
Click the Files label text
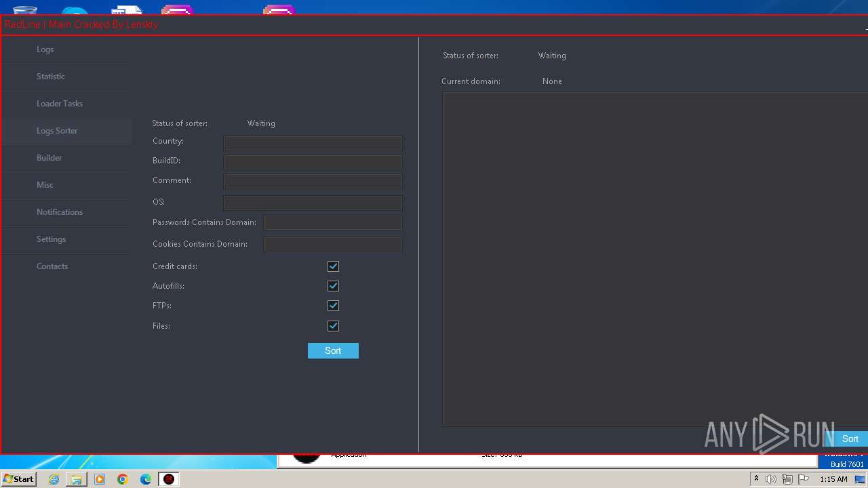[x=161, y=326]
